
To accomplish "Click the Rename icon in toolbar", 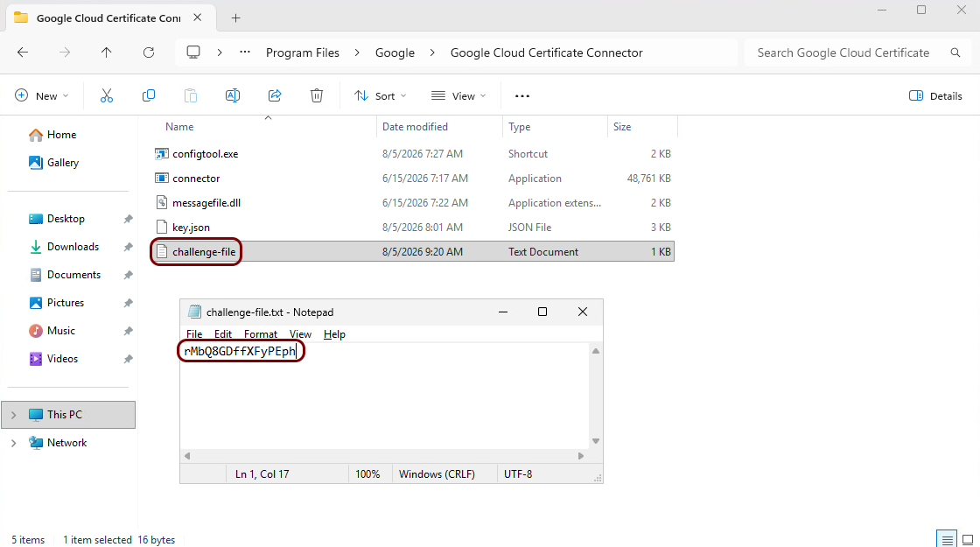I will (233, 95).
